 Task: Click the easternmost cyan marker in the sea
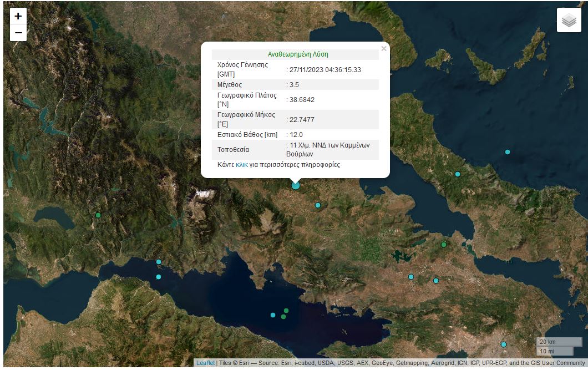[507, 152]
